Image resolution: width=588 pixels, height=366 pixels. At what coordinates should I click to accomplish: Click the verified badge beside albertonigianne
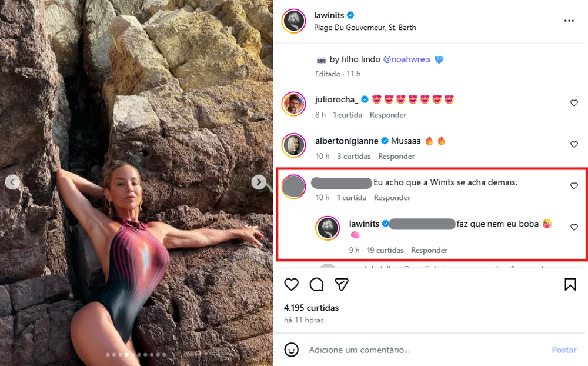(384, 141)
